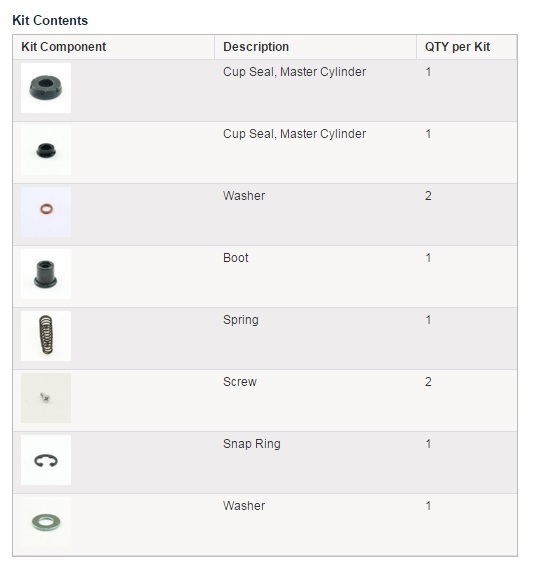The height and width of the screenshot is (575, 537).
Task: Click the QTY per Kit header
Action: 457,47
